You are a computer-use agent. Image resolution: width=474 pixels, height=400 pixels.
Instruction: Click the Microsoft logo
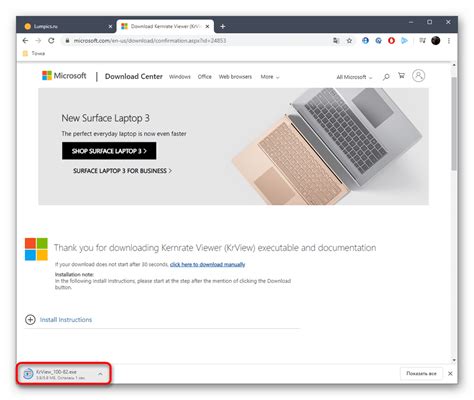[x=64, y=76]
